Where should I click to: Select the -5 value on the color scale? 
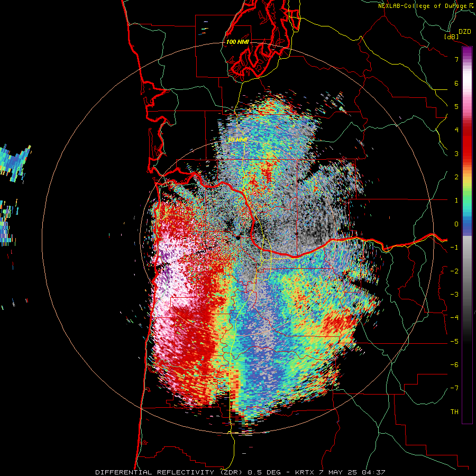[x=454, y=341]
